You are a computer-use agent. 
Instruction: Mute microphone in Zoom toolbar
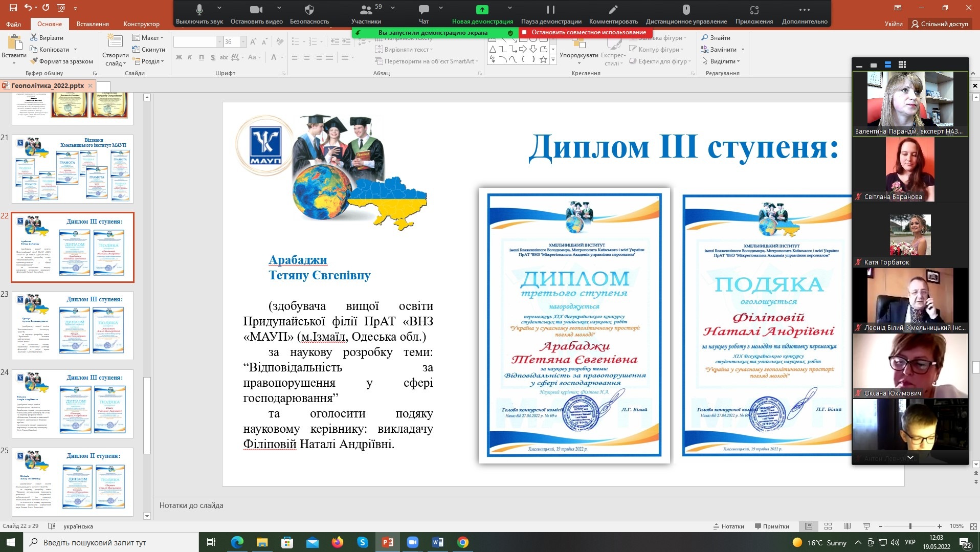tap(199, 14)
